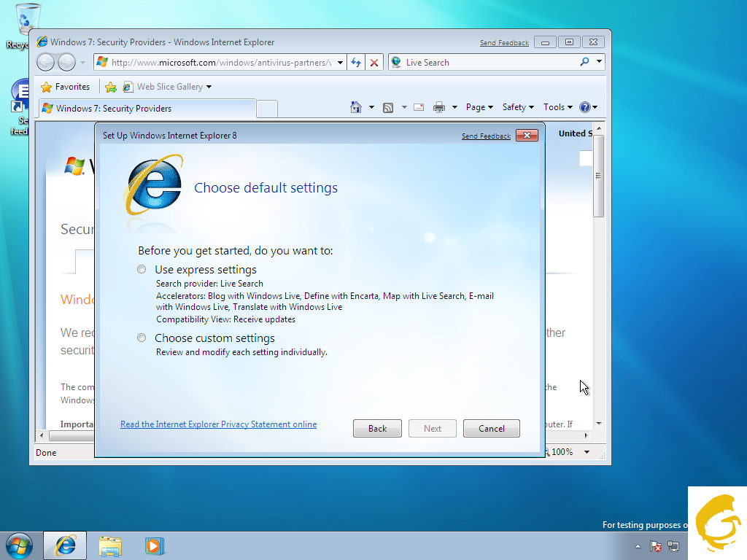This screenshot has width=747, height=560.
Task: Open the Safety dropdown menu
Action: click(x=518, y=107)
